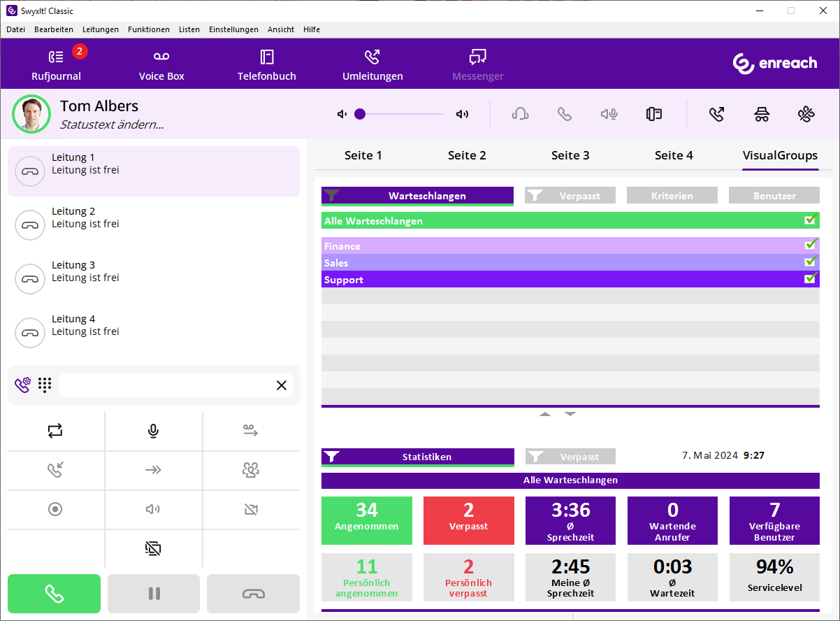Expand queue list with down arrow

570,414
